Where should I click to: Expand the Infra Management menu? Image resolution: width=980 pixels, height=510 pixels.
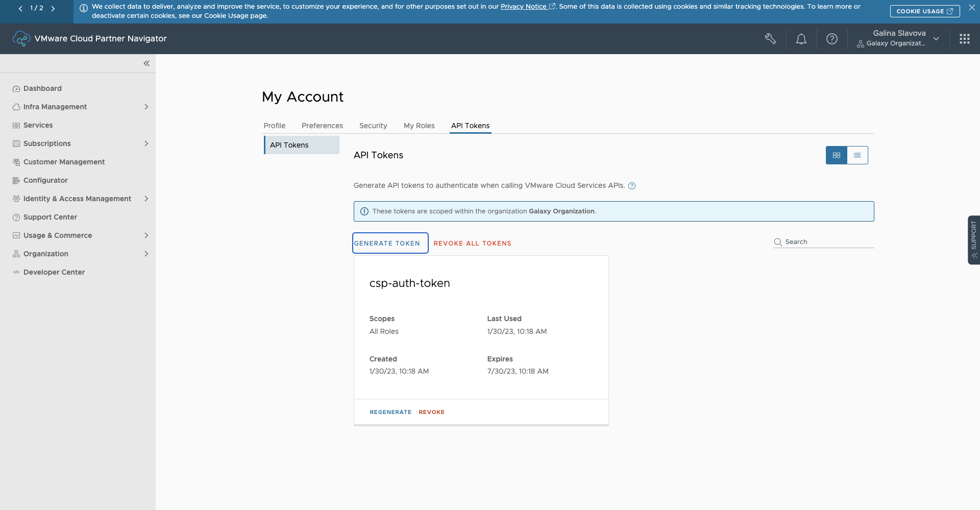[x=146, y=107]
